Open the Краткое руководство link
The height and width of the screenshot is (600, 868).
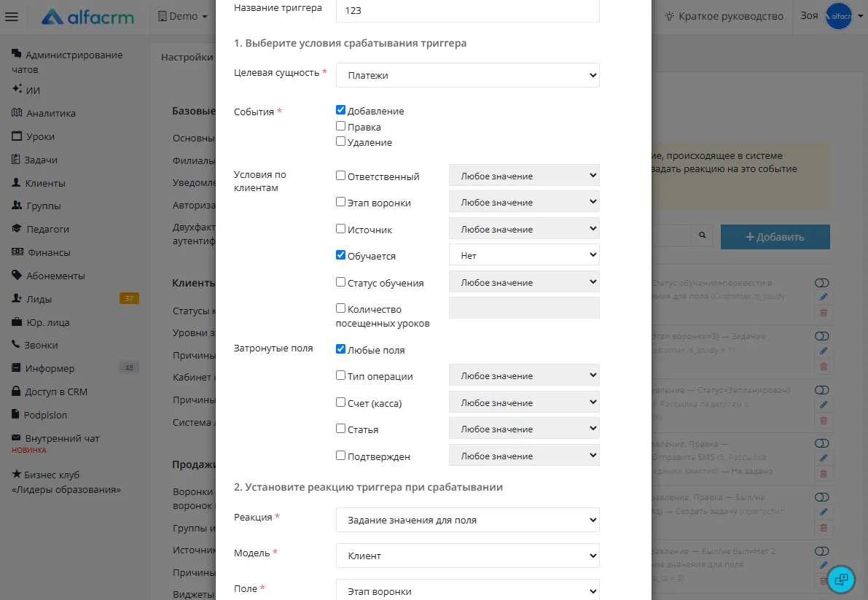(724, 16)
